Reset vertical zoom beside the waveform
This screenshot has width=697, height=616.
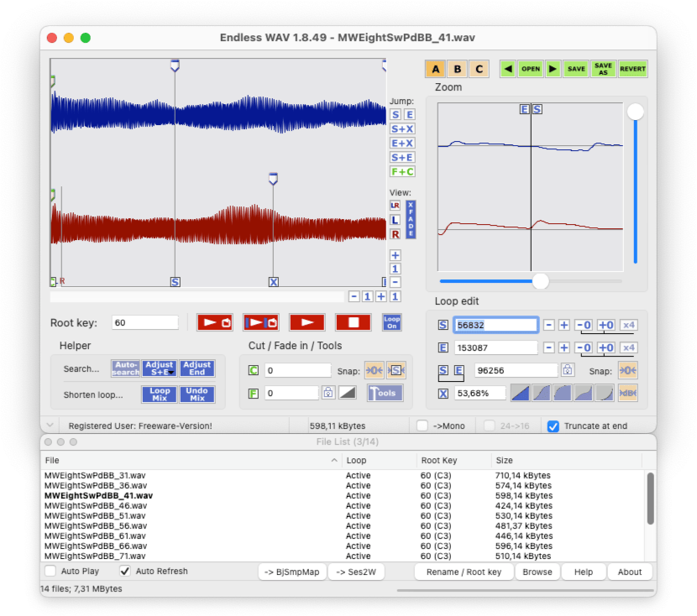click(x=396, y=269)
